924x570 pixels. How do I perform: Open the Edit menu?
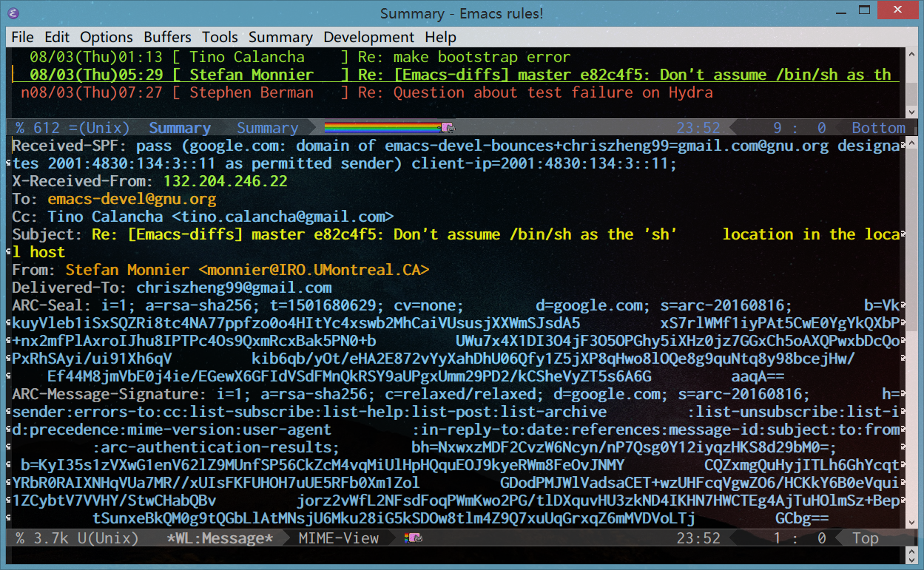[x=57, y=37]
